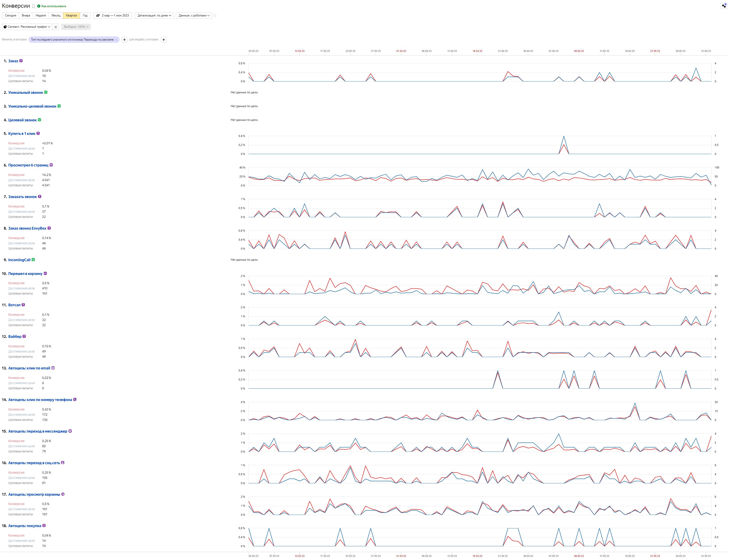The image size is (730, 560).
Task: Select the Год period tab
Action: point(85,15)
